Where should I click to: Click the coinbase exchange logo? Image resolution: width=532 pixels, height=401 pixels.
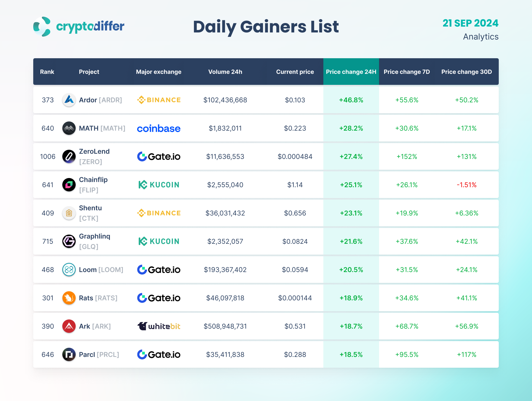pos(158,128)
